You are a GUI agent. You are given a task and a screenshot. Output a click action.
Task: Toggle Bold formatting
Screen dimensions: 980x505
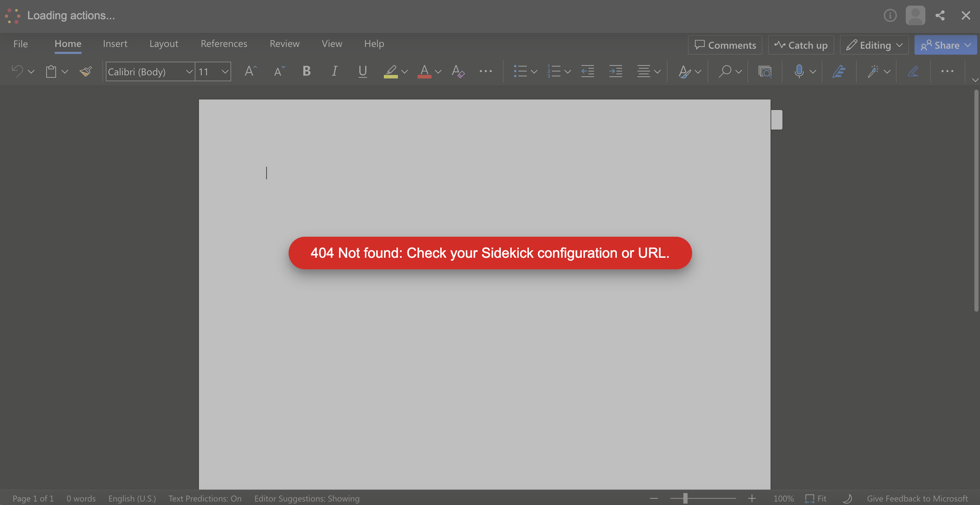click(x=306, y=71)
